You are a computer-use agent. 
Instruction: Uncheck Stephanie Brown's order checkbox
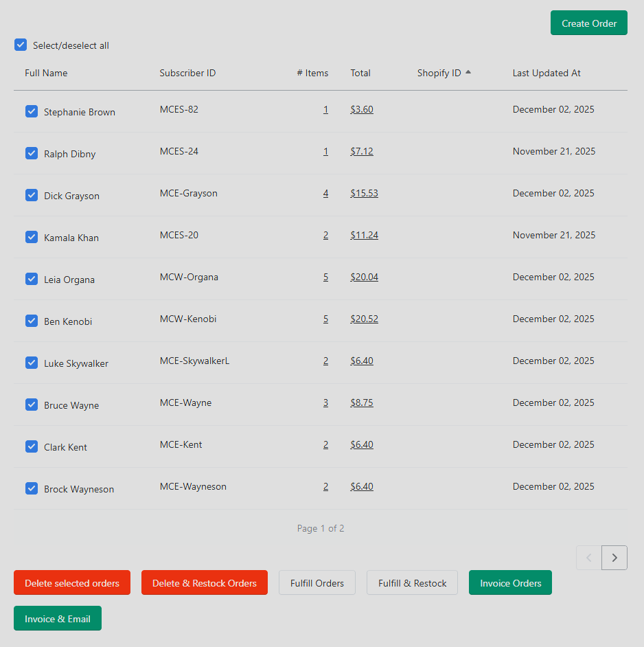pyautogui.click(x=32, y=111)
